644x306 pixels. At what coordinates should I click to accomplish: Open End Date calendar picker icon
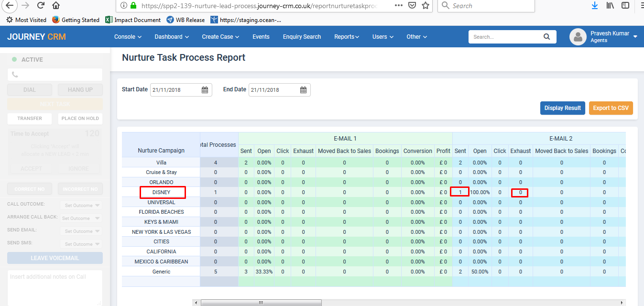pyautogui.click(x=303, y=90)
